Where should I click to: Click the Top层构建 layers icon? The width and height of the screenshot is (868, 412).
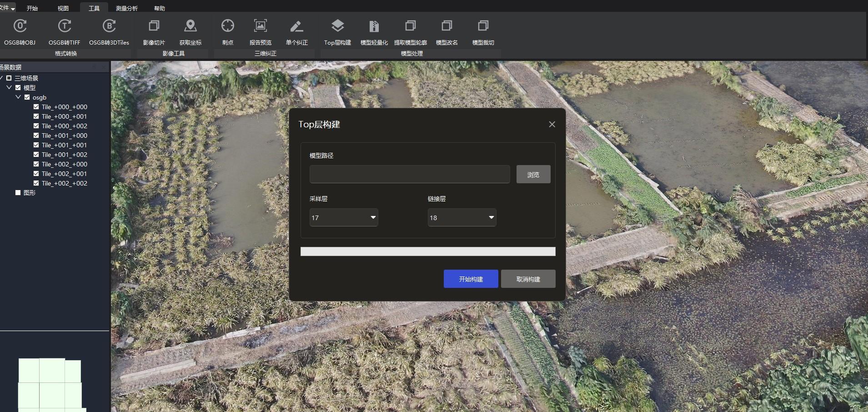tap(338, 26)
